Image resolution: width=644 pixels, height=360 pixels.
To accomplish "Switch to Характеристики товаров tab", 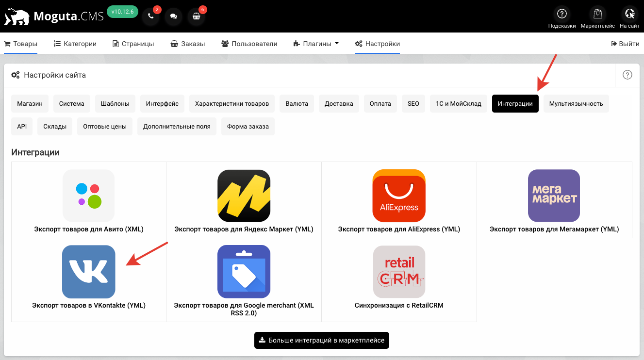I will pyautogui.click(x=232, y=103).
